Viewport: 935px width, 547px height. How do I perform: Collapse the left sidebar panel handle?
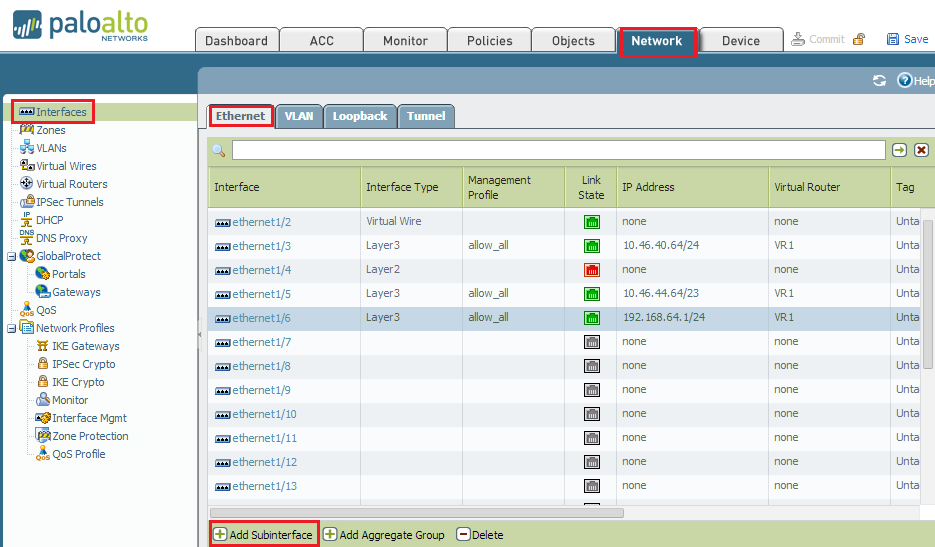point(199,335)
